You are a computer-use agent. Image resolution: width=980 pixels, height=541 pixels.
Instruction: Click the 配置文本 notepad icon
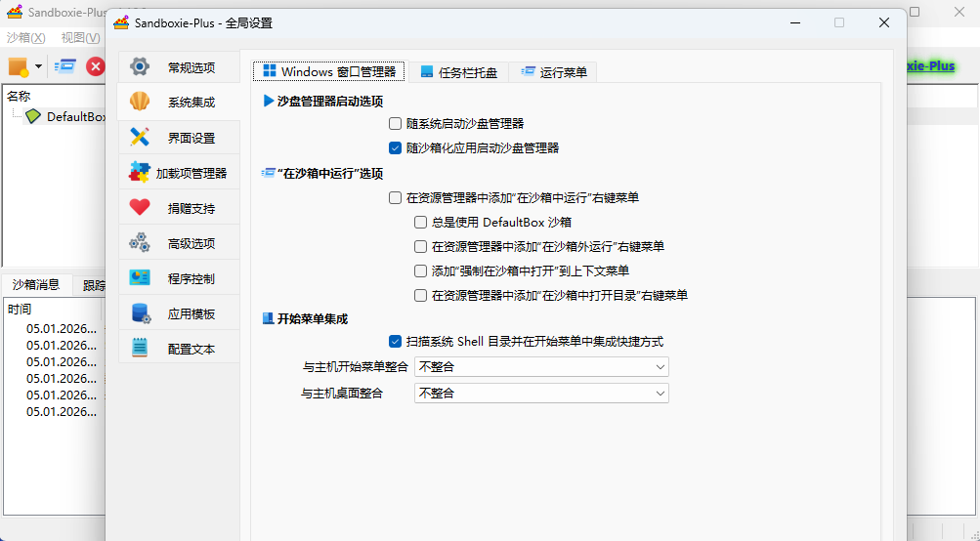(140, 349)
